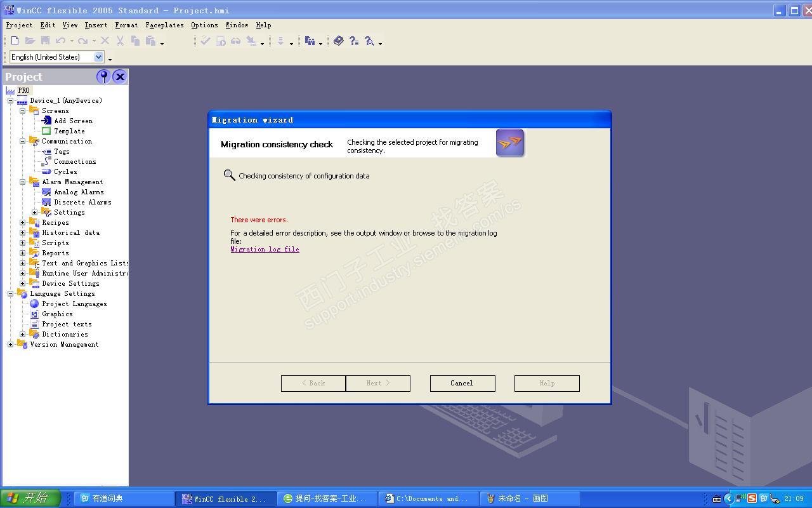Image resolution: width=812 pixels, height=508 pixels.
Task: Collapse the Communication folder node
Action: (x=23, y=141)
